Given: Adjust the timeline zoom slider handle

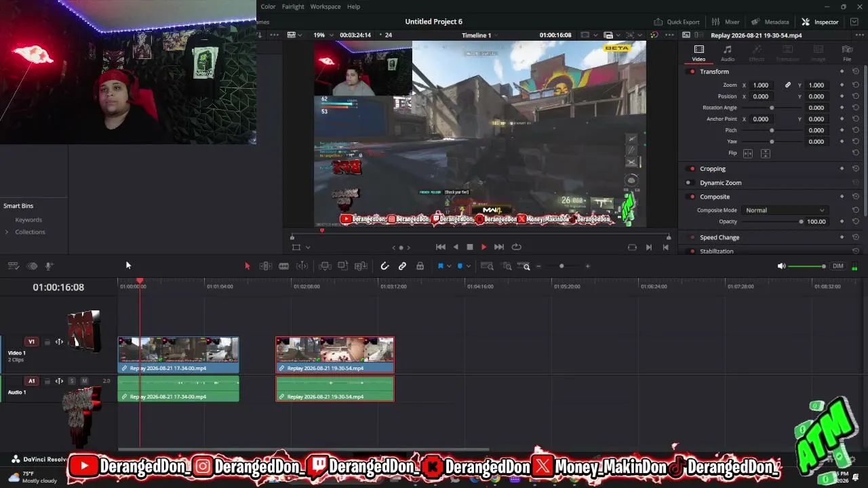Looking at the screenshot, I should (561, 266).
